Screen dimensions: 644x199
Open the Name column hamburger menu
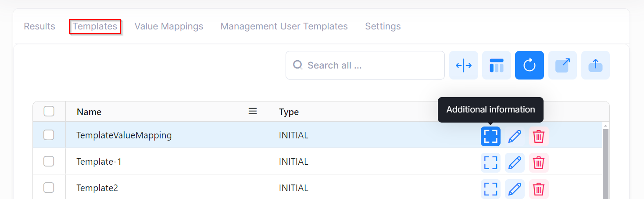click(x=253, y=112)
